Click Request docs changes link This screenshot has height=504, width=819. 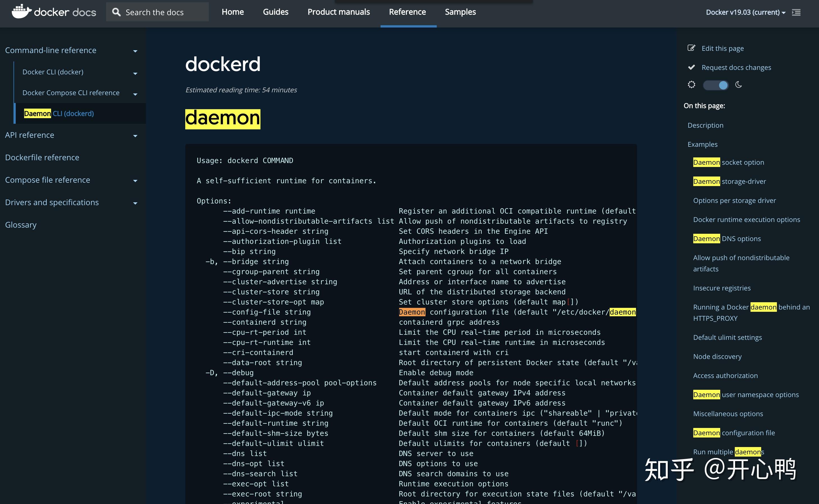click(736, 67)
